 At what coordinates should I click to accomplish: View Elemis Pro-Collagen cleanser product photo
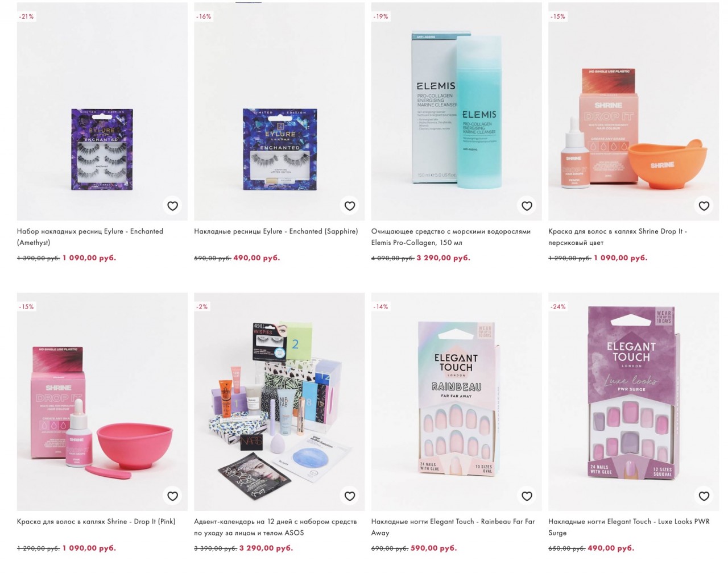(x=457, y=111)
